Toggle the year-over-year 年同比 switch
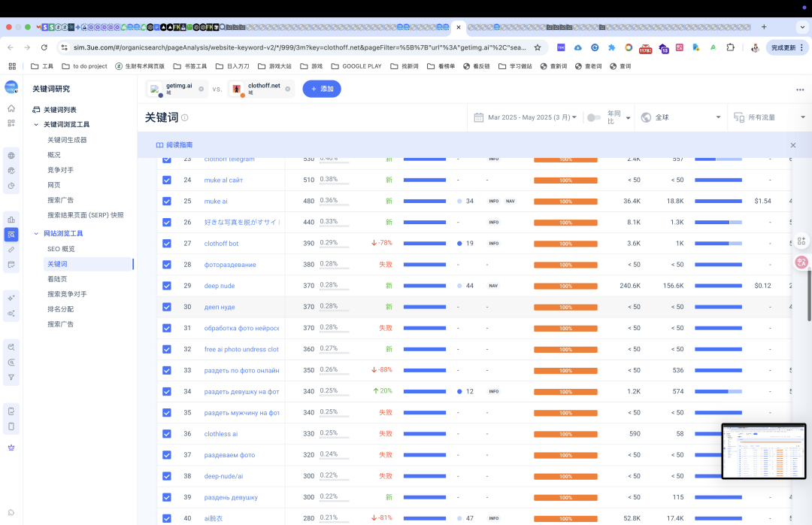 coord(594,117)
